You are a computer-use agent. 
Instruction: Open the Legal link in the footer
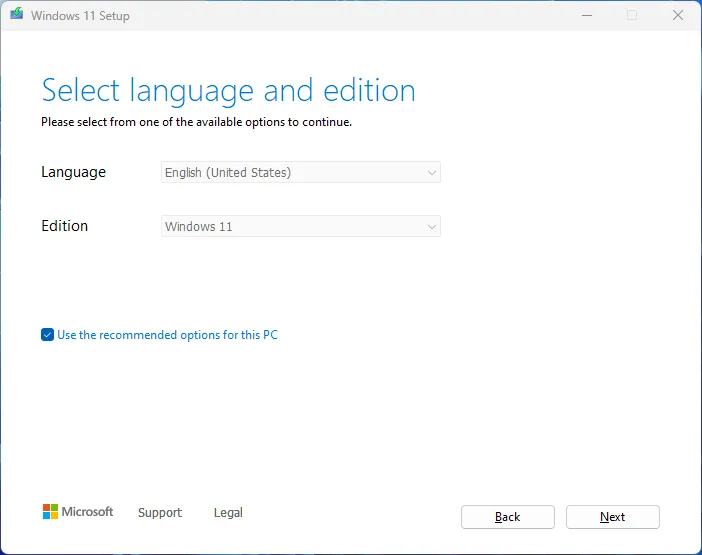click(228, 513)
